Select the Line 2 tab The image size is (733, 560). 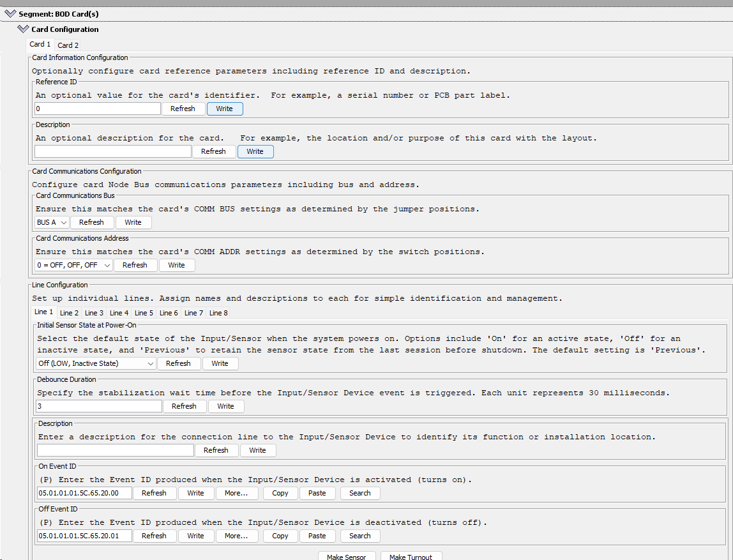pos(69,313)
